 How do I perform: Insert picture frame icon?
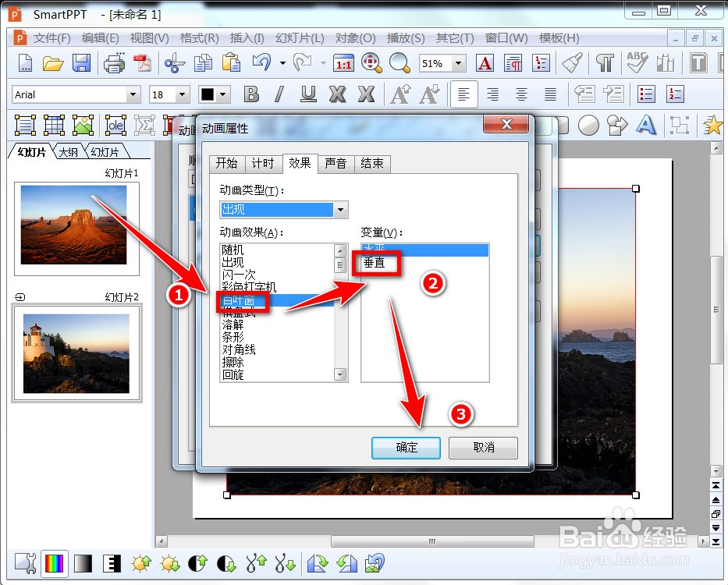[83, 126]
